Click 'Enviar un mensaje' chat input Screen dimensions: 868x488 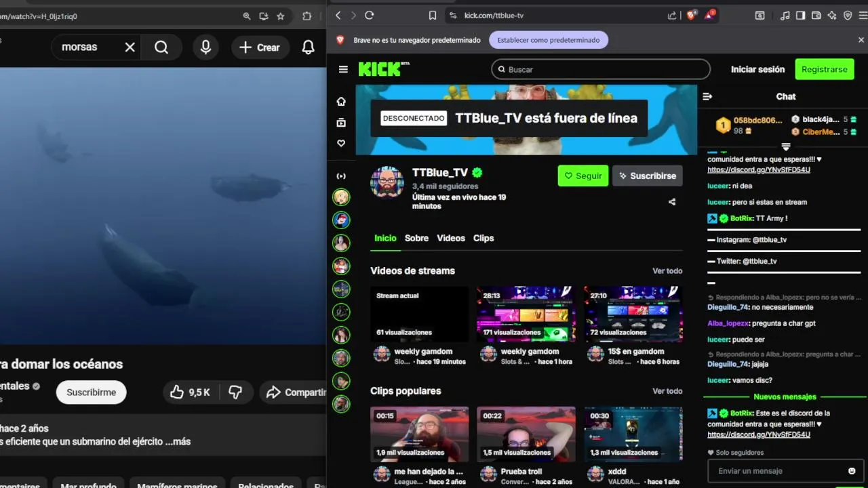click(776, 471)
